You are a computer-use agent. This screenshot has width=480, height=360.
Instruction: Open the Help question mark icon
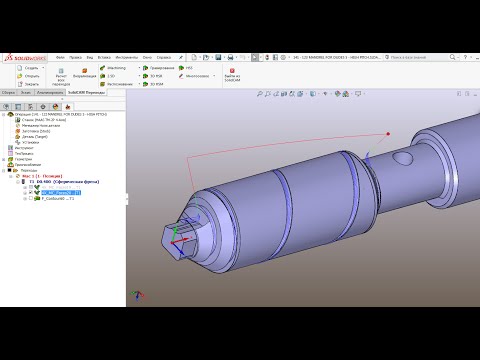465,57
